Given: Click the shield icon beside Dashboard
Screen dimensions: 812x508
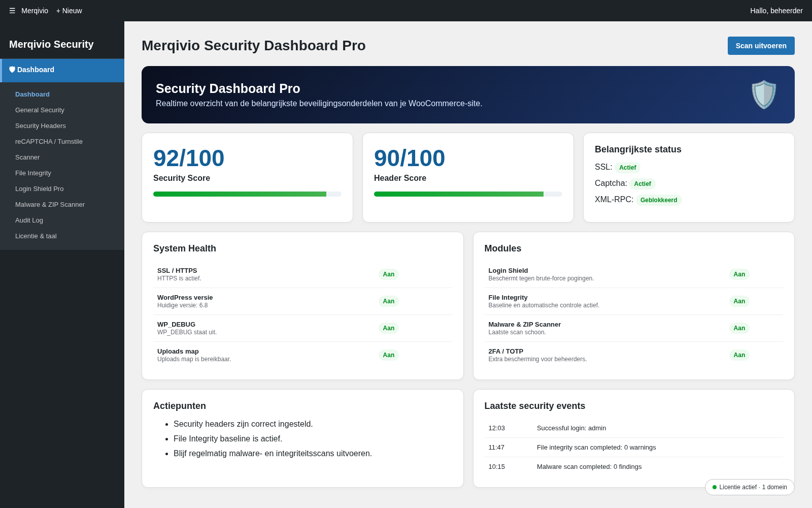Looking at the screenshot, I should (x=12, y=70).
